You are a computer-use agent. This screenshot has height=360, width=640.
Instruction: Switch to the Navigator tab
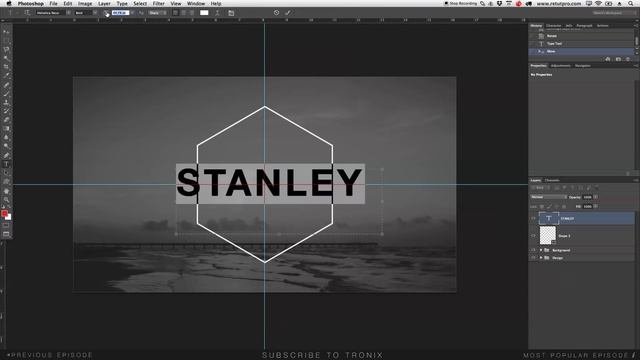582,66
